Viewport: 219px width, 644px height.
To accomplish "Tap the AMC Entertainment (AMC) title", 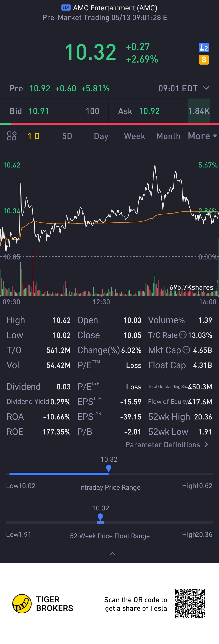I will coord(115,8).
